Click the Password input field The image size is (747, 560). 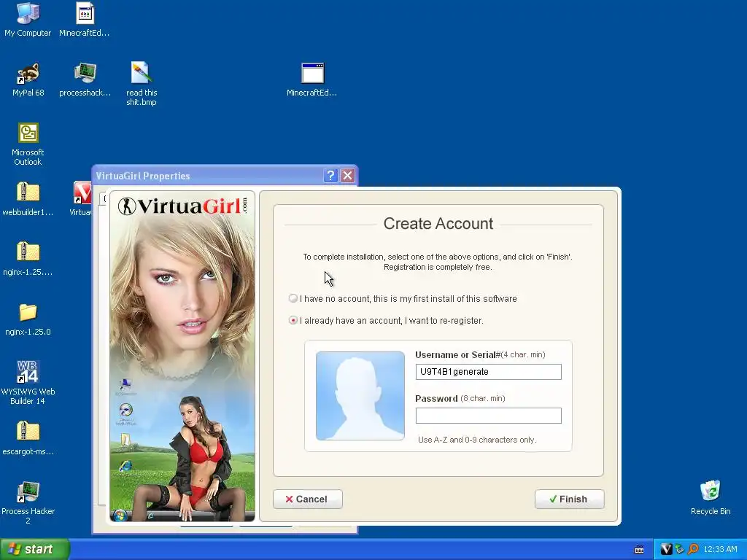pyautogui.click(x=488, y=416)
